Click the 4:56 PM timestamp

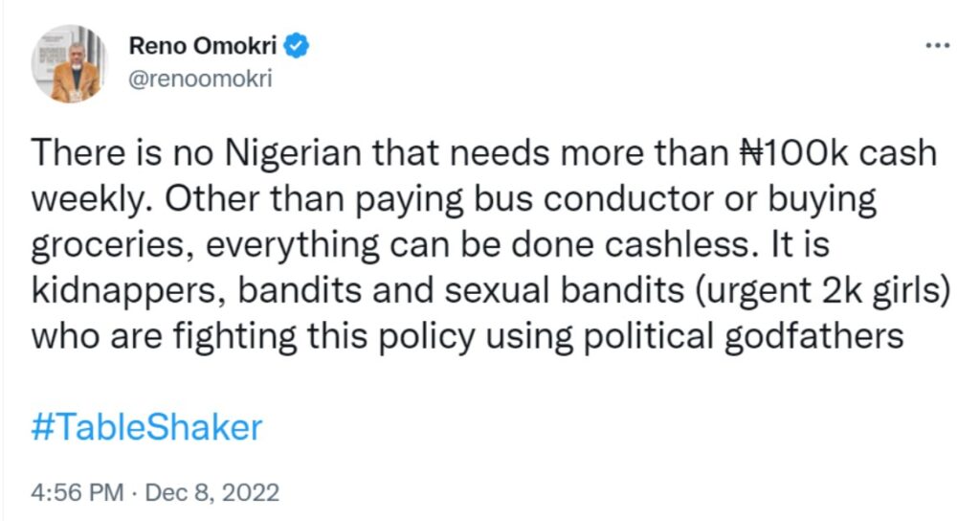pyautogui.click(x=77, y=493)
